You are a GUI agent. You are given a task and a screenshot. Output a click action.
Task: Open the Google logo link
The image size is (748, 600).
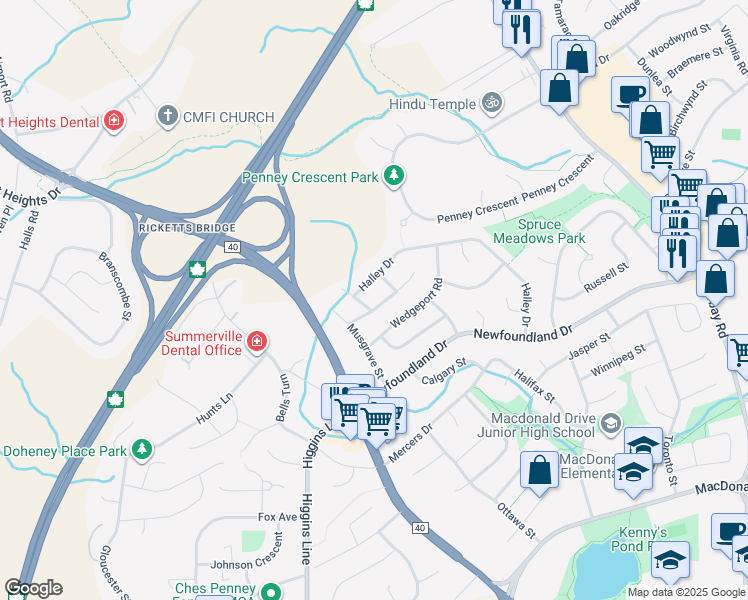click(33, 588)
